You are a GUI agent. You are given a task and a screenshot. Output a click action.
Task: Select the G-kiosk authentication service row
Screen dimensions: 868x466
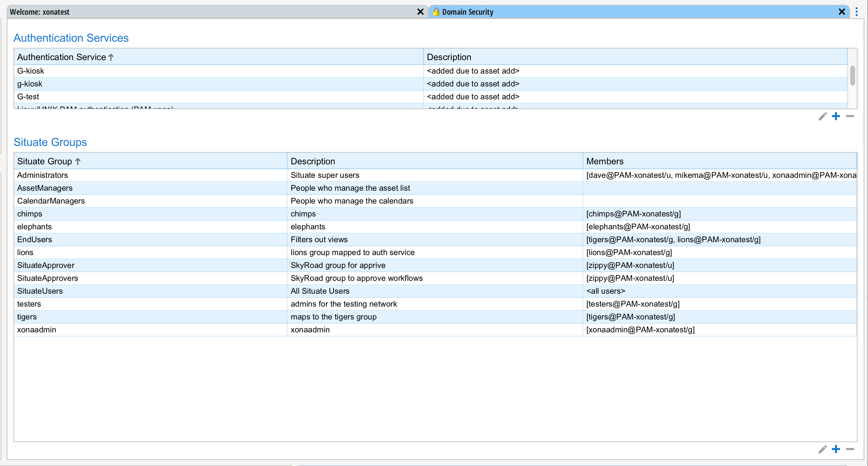click(x=135, y=71)
